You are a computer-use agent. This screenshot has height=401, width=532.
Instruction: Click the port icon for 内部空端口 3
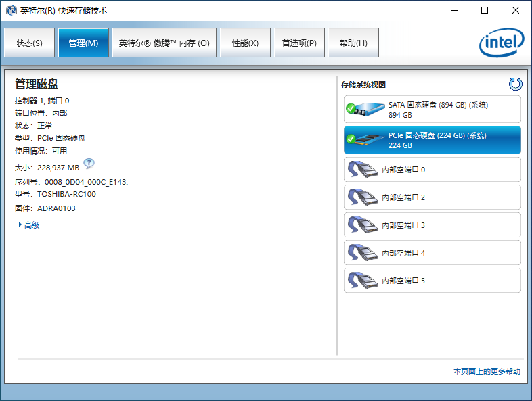(363, 225)
